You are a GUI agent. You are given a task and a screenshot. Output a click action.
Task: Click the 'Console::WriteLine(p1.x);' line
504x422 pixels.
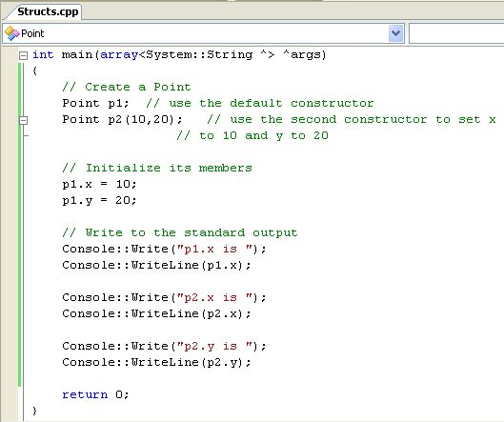(156, 265)
